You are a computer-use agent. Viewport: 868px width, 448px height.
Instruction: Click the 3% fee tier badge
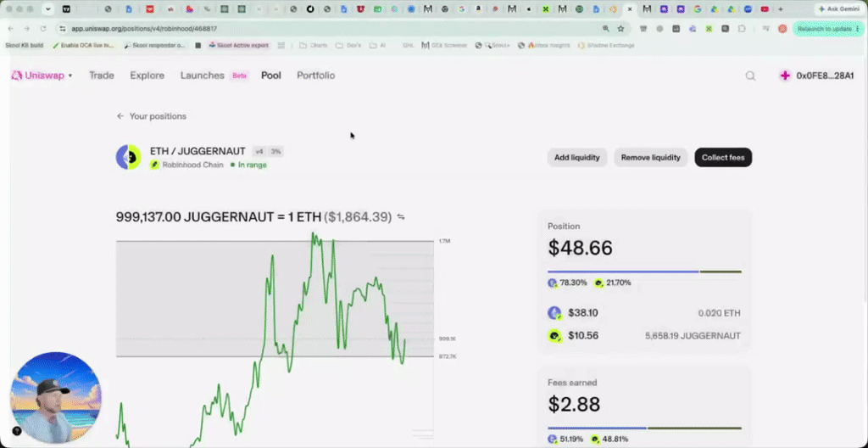275,151
